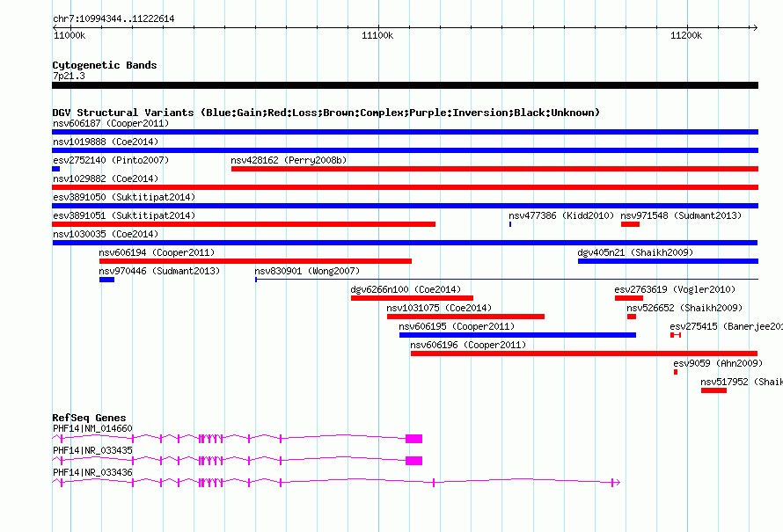Click the nsv1030035 (Coe2014) label
The width and height of the screenshot is (783, 532).
point(106,234)
